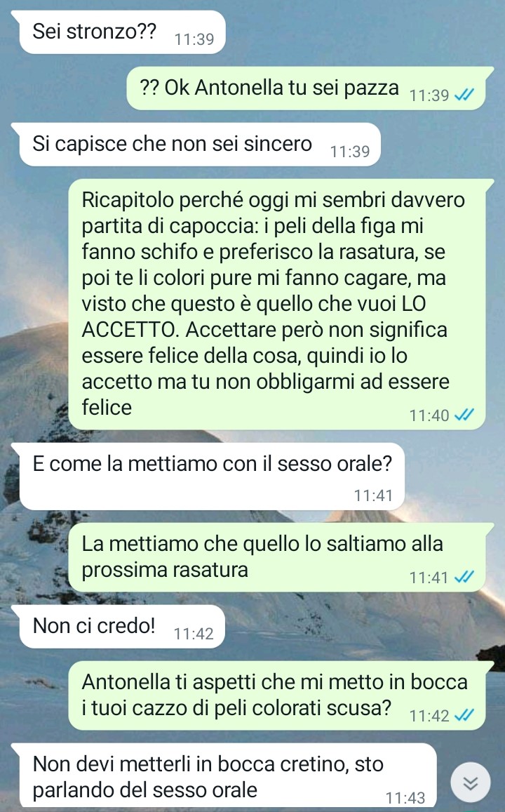Viewport: 505px width, 812px height.
Task: Tap the double-check ticks next to 11:40
Action: (464, 415)
